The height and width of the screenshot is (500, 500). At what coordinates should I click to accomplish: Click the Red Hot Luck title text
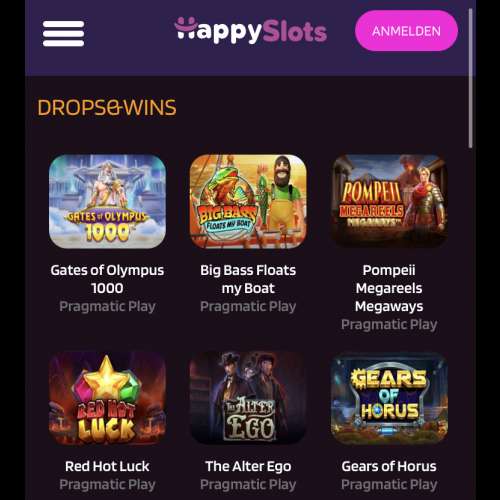pos(107,466)
